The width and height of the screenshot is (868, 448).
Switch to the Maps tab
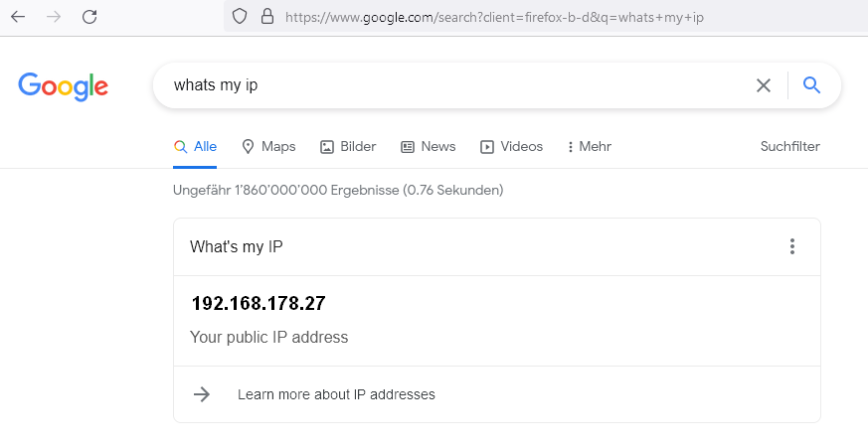pyautogui.click(x=268, y=147)
